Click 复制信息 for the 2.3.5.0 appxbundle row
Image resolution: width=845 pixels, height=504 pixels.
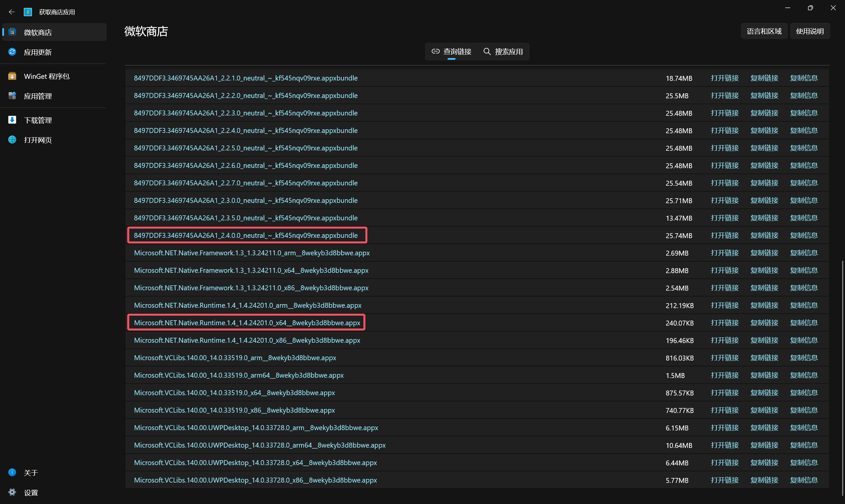coord(803,218)
